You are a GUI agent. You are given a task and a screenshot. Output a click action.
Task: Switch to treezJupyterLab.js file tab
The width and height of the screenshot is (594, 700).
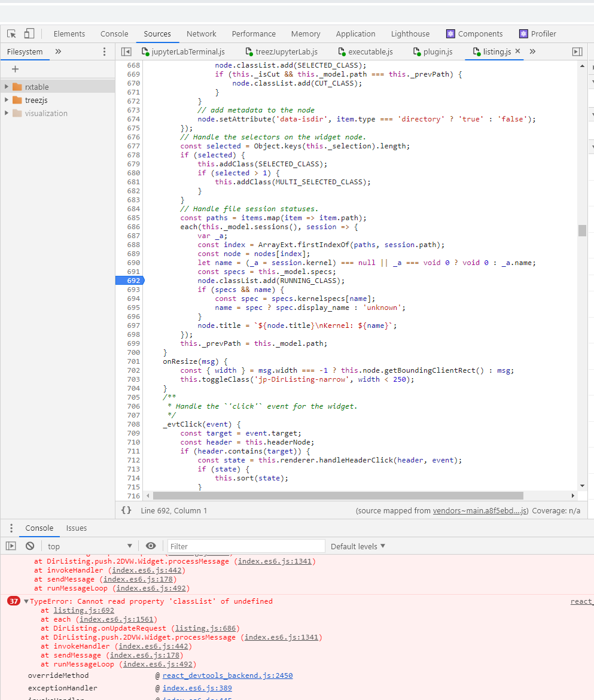(282, 52)
